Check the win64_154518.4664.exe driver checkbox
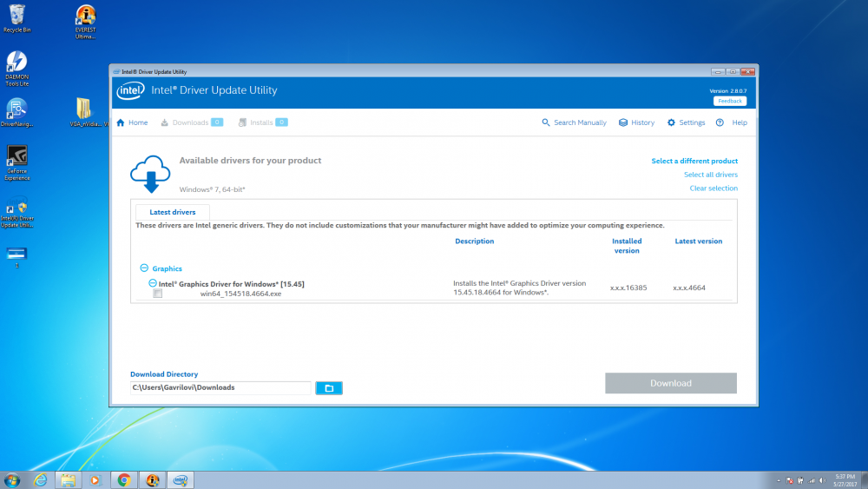Image resolution: width=868 pixels, height=489 pixels. click(x=158, y=294)
